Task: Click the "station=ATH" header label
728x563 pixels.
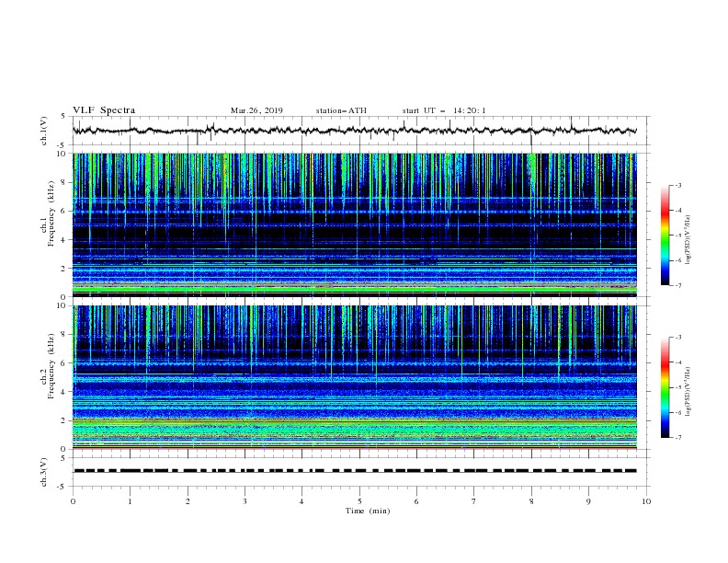Action: coord(341,110)
